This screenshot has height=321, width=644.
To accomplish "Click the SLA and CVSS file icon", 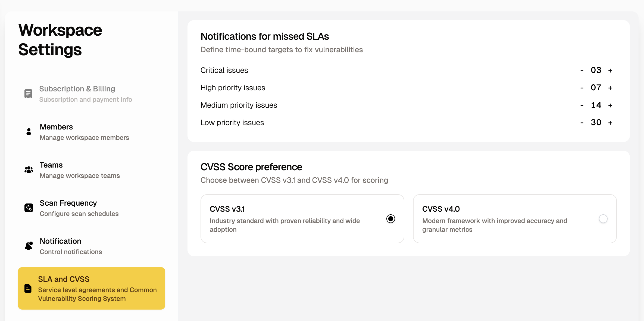I will 28,289.
